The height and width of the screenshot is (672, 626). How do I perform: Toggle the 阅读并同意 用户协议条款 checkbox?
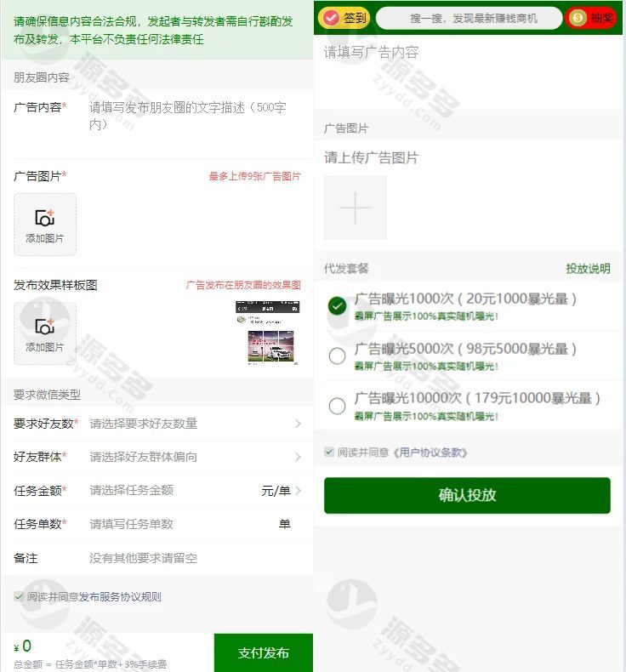point(329,452)
